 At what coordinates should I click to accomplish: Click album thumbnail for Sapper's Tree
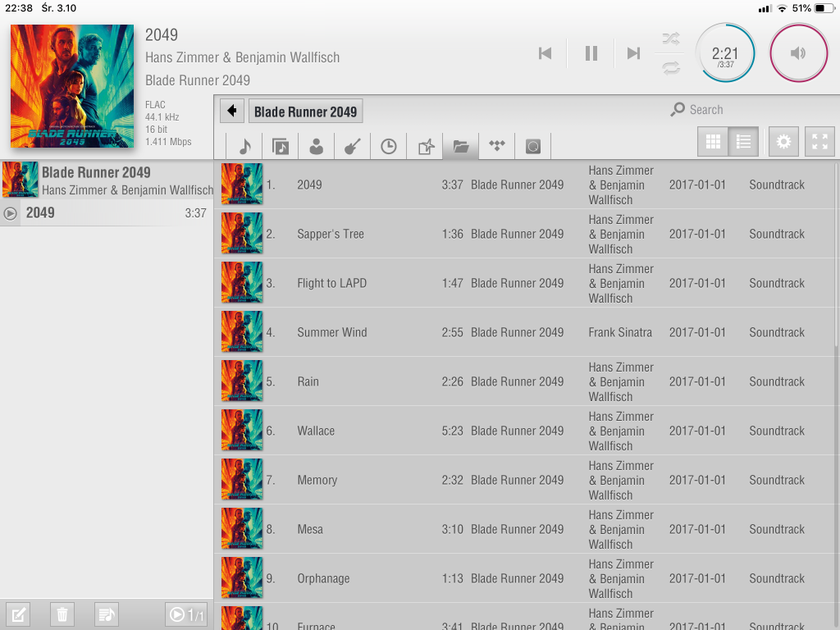pyautogui.click(x=242, y=233)
